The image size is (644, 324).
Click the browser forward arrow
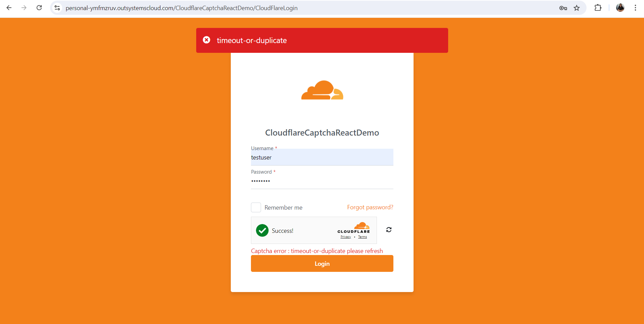(x=24, y=8)
